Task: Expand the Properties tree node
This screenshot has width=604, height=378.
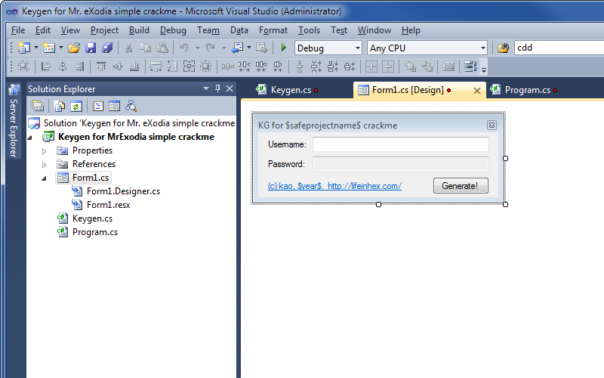Action: [x=44, y=151]
